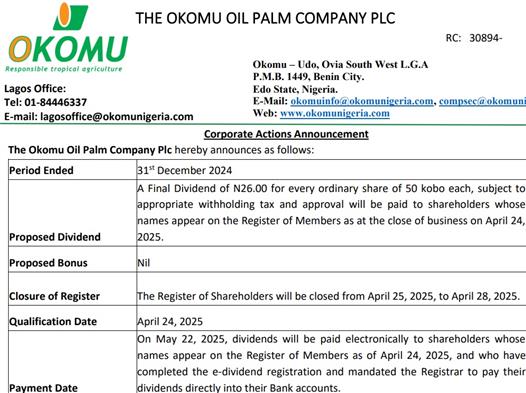Click the Proposed Dividend row label
This screenshot has width=526, height=393.
[x=55, y=237]
